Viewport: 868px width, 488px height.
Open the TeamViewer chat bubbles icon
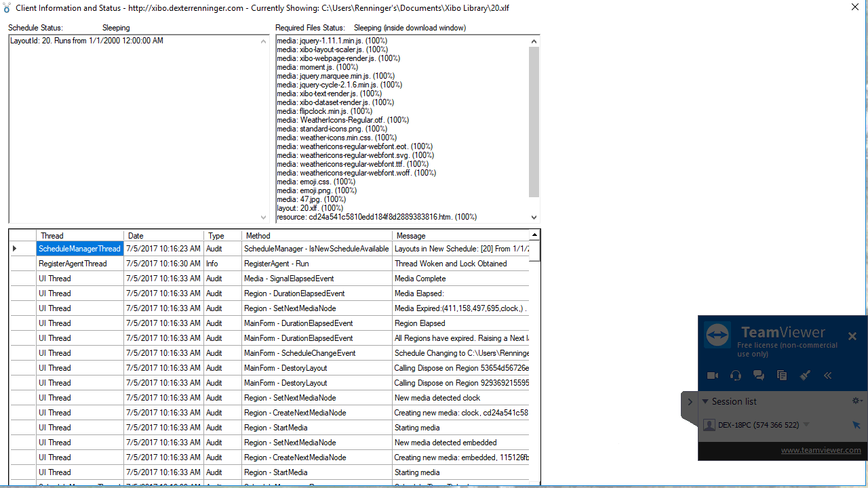[x=759, y=375]
